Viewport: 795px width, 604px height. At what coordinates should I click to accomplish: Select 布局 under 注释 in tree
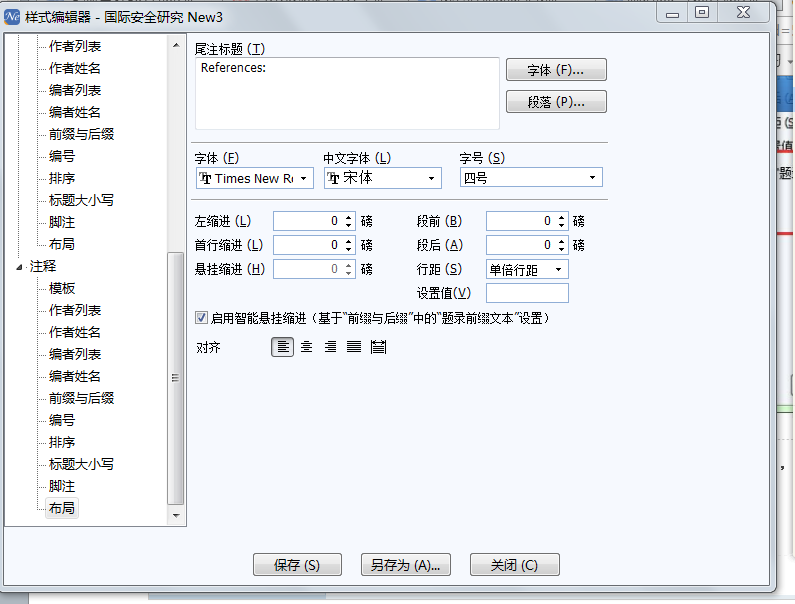point(62,508)
